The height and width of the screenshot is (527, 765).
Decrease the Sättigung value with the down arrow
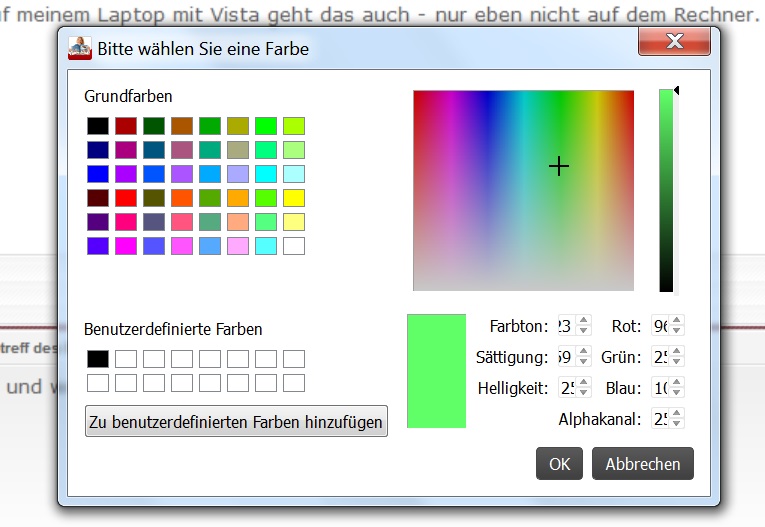point(584,361)
